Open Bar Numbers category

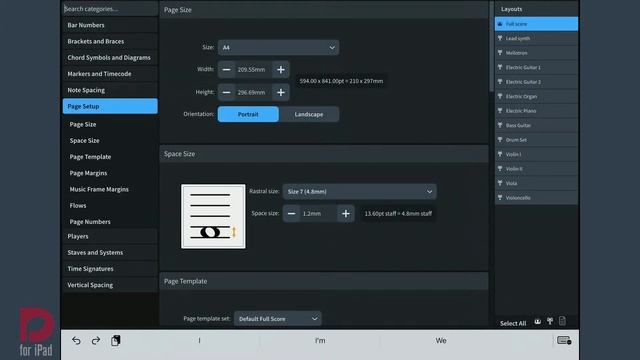pos(110,25)
